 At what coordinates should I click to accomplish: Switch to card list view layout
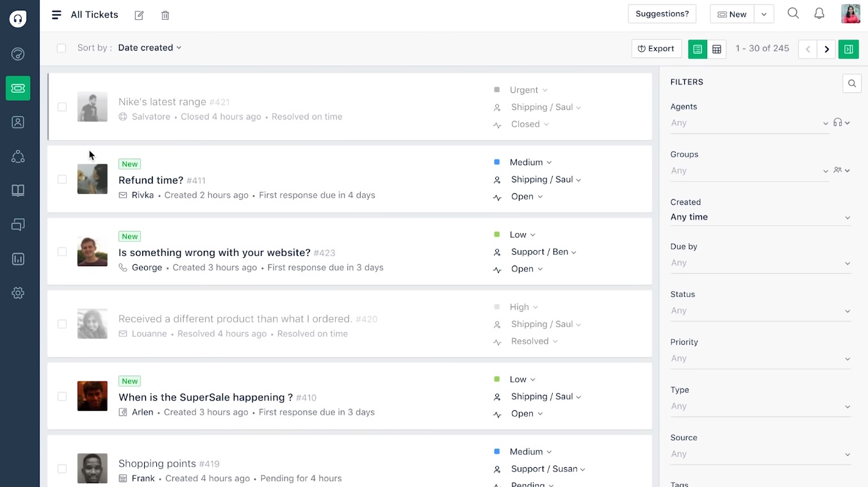point(698,49)
